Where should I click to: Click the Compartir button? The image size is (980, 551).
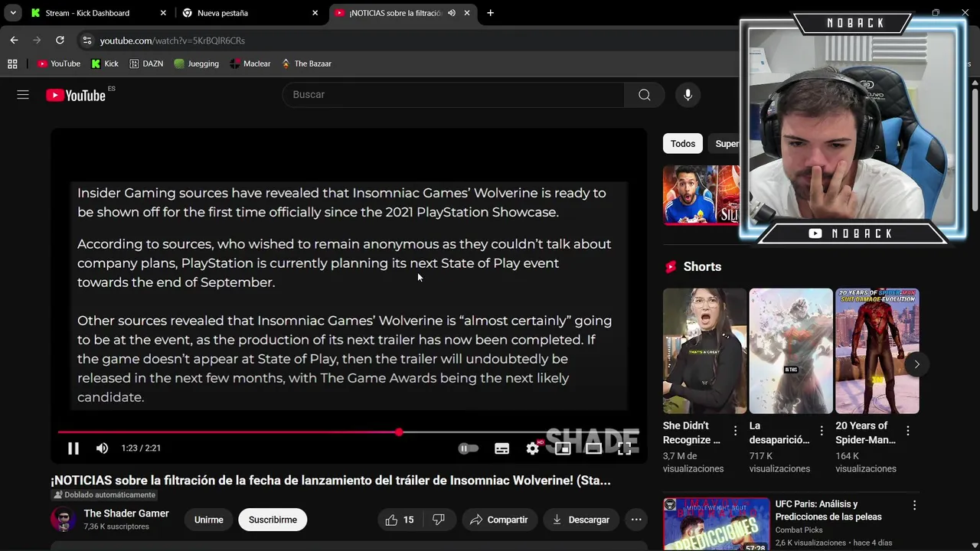pos(498,520)
